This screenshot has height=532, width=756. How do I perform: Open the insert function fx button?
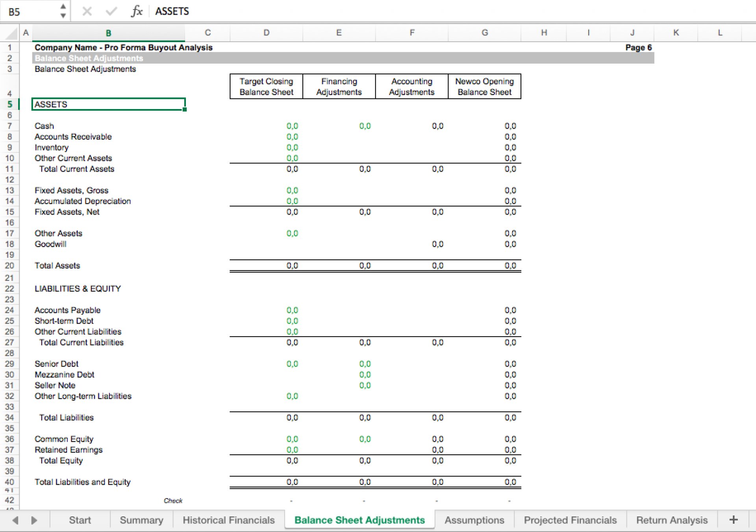click(x=136, y=11)
